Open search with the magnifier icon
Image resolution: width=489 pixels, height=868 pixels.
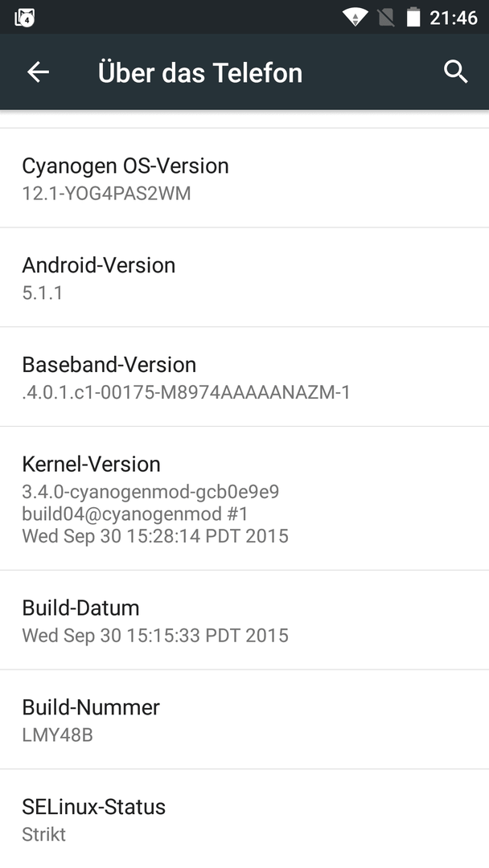456,72
